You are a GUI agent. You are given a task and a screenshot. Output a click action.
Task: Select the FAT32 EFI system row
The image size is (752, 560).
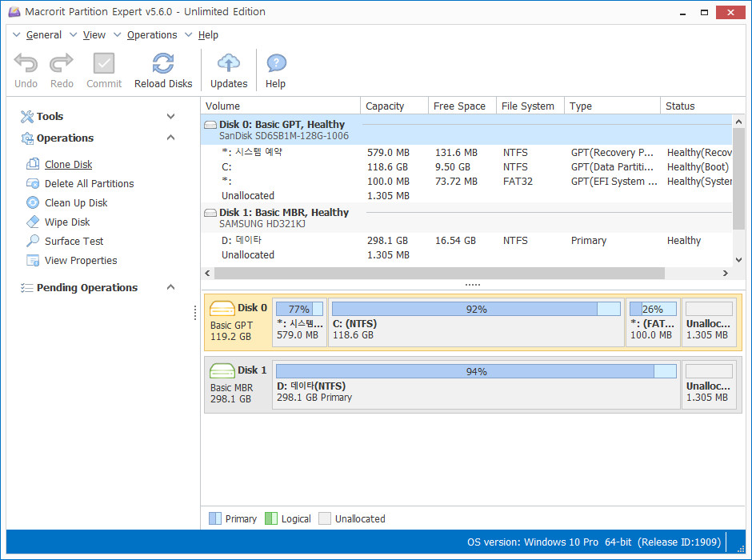pyautogui.click(x=466, y=182)
